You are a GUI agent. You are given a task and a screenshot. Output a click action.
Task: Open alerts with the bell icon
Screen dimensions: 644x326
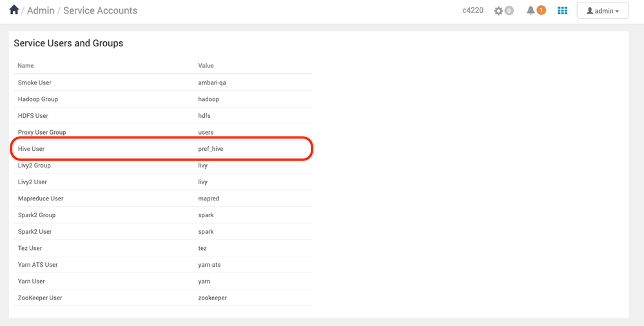pos(531,10)
